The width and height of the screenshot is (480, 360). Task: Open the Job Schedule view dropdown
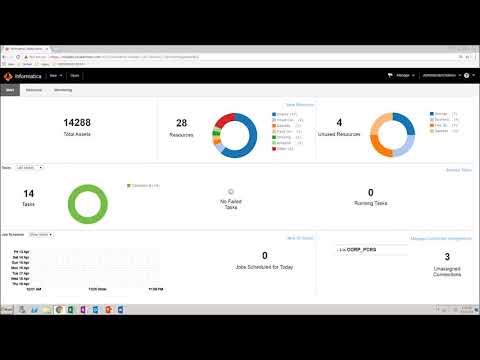click(41, 235)
